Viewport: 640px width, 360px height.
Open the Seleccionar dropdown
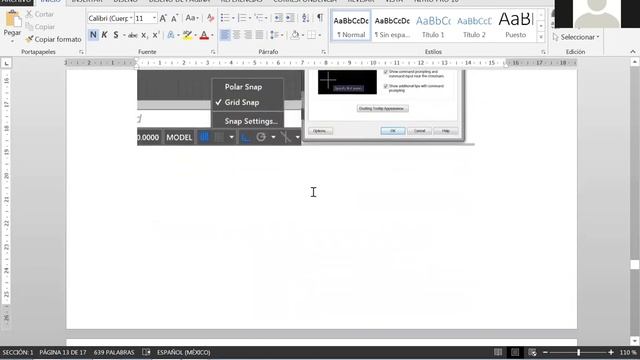pyautogui.click(x=576, y=37)
